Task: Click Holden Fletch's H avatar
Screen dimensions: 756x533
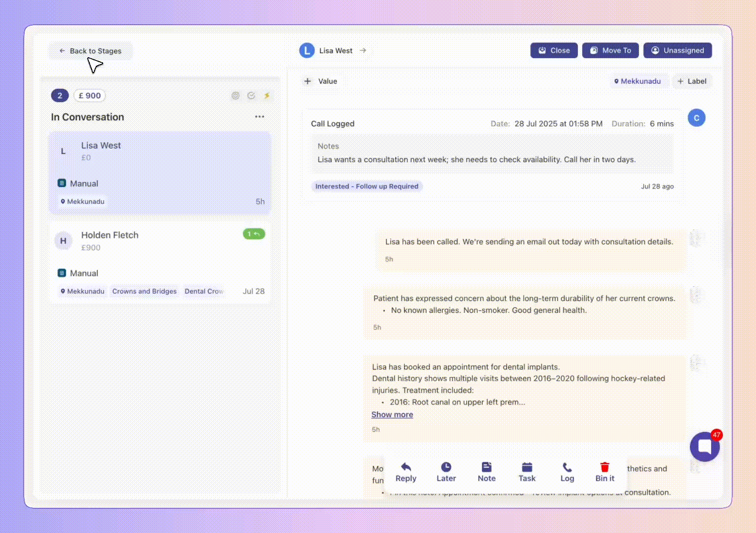Action: pos(63,241)
